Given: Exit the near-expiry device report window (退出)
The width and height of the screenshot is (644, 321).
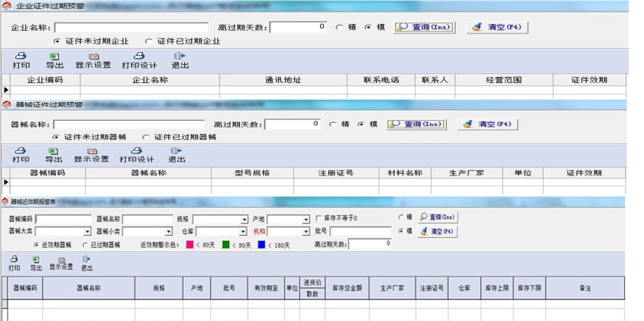Looking at the screenshot, I should [87, 263].
